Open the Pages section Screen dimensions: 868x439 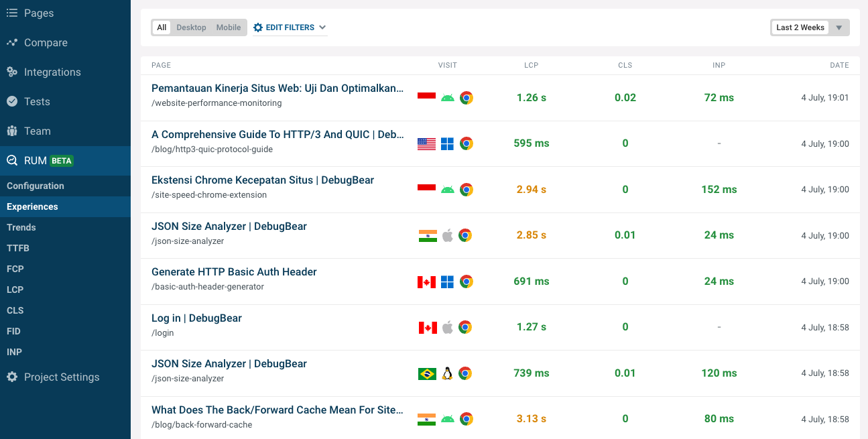pyautogui.click(x=65, y=13)
